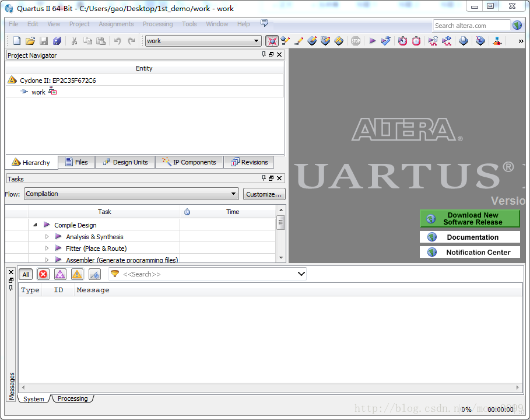
Task: Switch to the Hierarchy tab
Action: 31,163
